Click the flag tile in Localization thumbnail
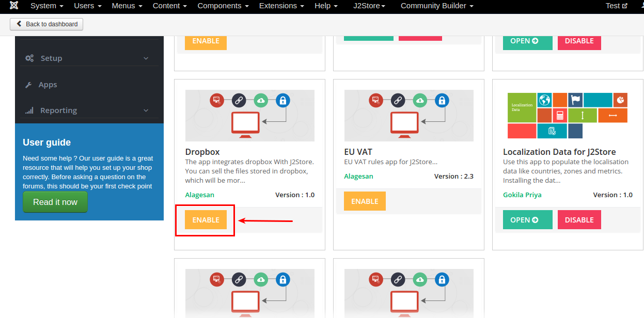 (x=575, y=100)
